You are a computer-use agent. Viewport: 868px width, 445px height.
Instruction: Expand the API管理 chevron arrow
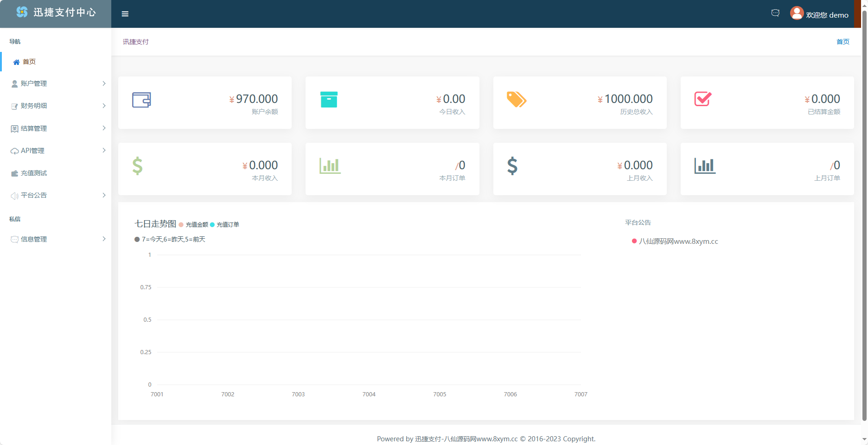104,150
